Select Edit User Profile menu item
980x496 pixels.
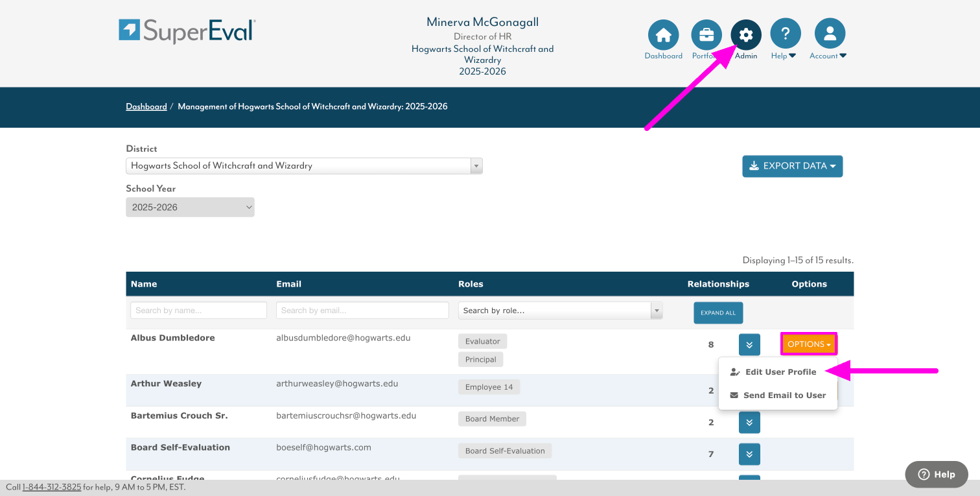pos(773,372)
